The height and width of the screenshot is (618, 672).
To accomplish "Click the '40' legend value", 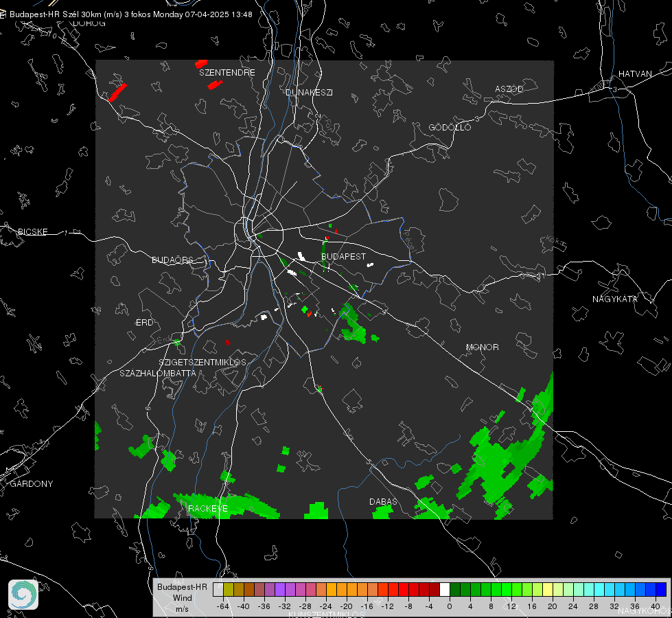I will (656, 606).
